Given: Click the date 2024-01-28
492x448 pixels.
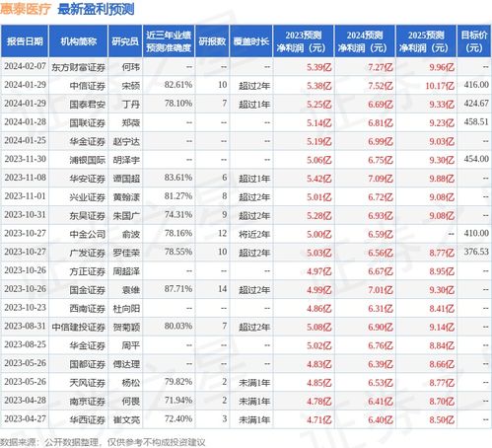Looking at the screenshot, I should 25,122.
